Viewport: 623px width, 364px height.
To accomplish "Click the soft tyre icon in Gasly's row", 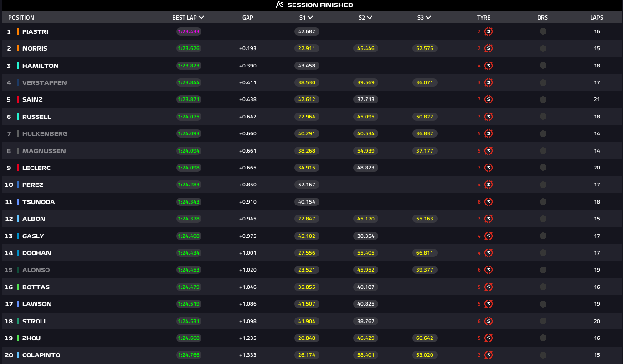I will pyautogui.click(x=489, y=236).
